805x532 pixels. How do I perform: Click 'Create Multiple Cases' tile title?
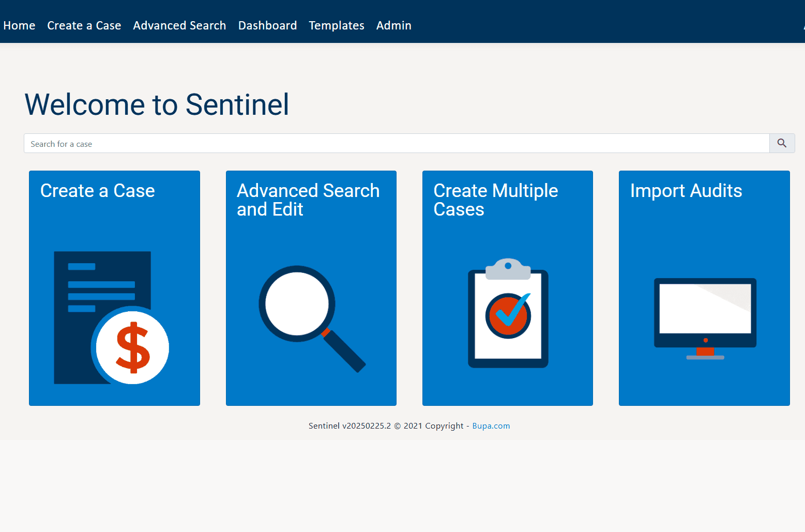click(x=495, y=200)
